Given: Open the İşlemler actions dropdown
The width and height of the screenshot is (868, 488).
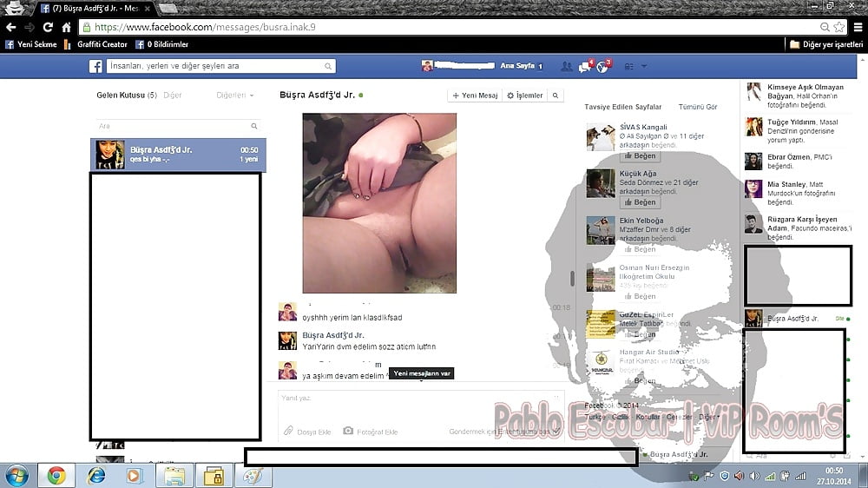Looking at the screenshot, I should pos(525,96).
